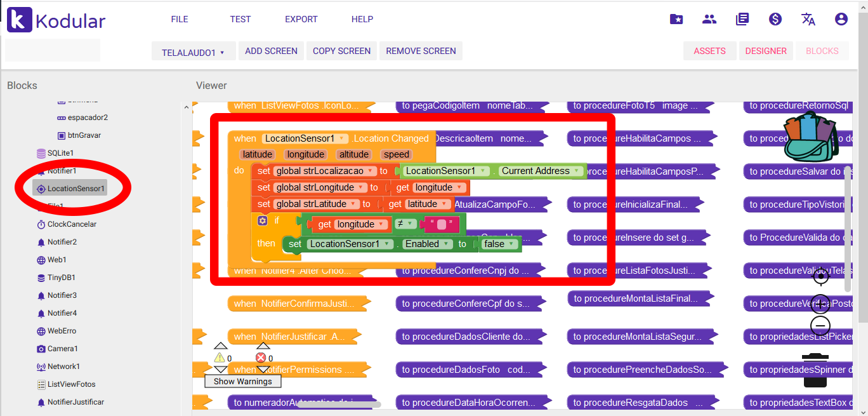Image resolution: width=868 pixels, height=416 pixels.
Task: Select LocationSensor1 in Blocks tree
Action: 70,189
